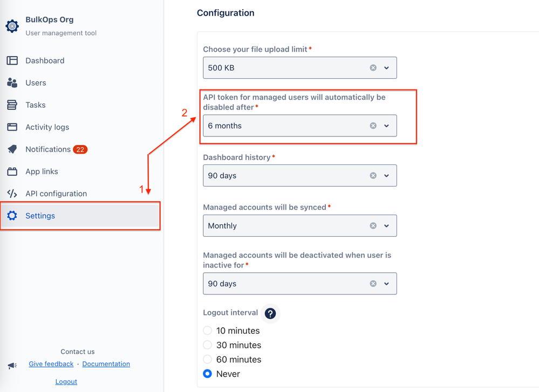
Task: Open Notifications via the tag icon
Action: pos(12,149)
